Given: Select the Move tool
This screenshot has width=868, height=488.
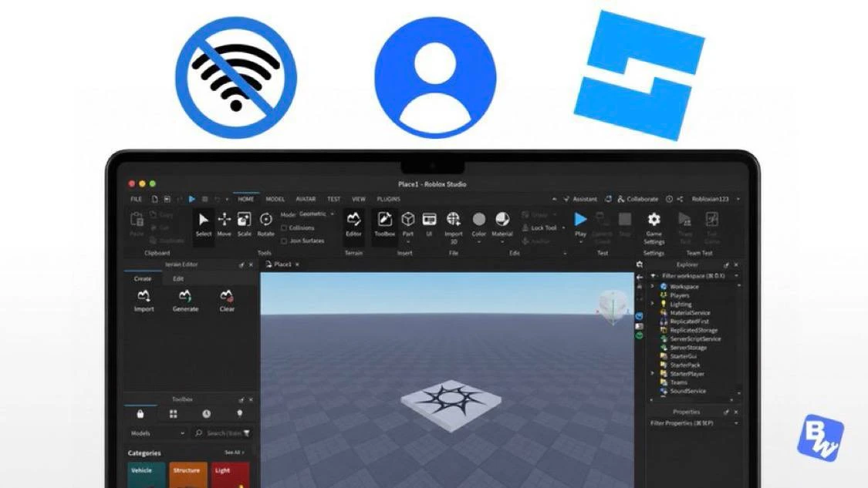Looking at the screenshot, I should [225, 224].
